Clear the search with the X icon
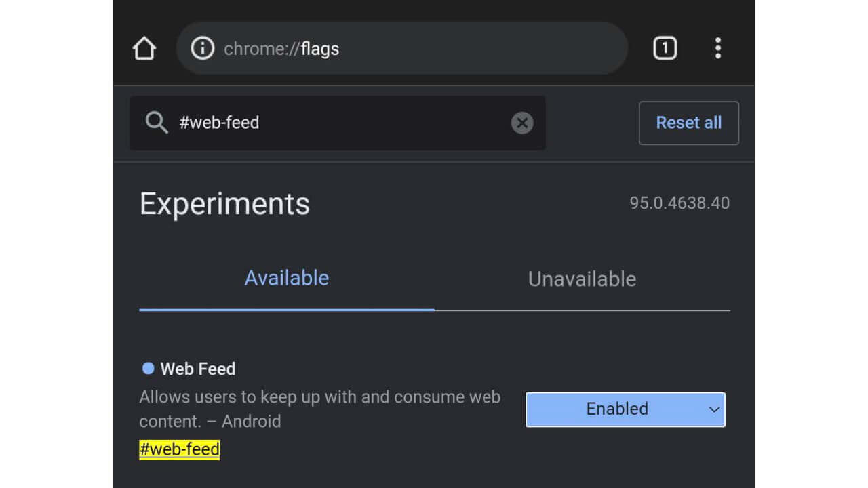 tap(522, 123)
